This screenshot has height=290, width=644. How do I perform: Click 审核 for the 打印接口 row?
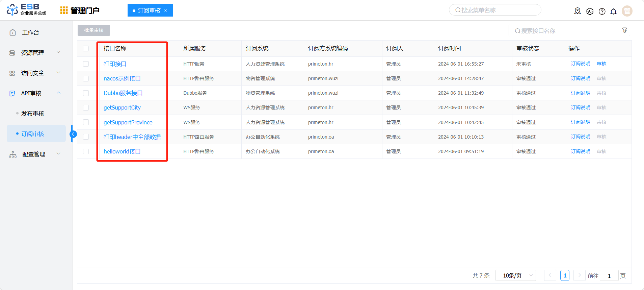[x=601, y=64]
